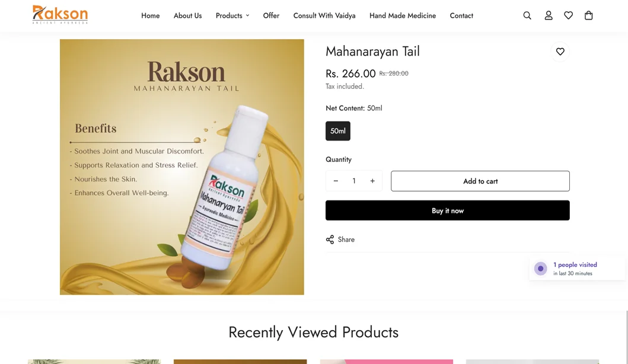Expand the Products dropdown menu
The height and width of the screenshot is (364, 628).
[x=232, y=15]
